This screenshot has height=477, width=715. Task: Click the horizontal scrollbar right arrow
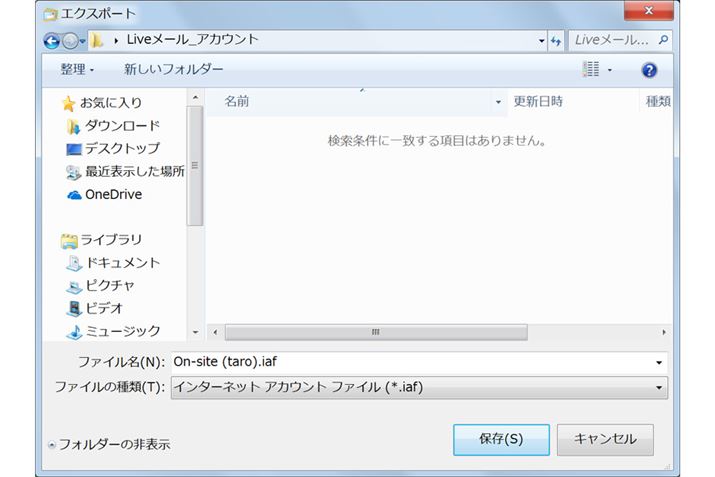[x=664, y=332]
